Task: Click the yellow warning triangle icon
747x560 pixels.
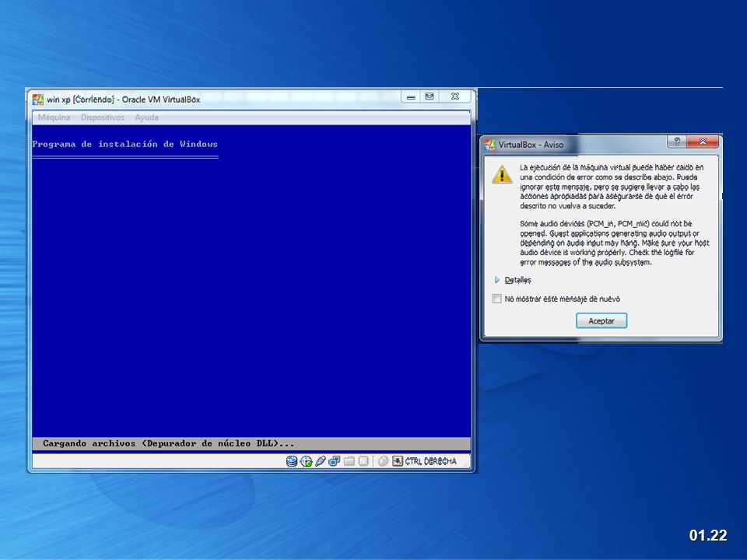Action: click(502, 174)
